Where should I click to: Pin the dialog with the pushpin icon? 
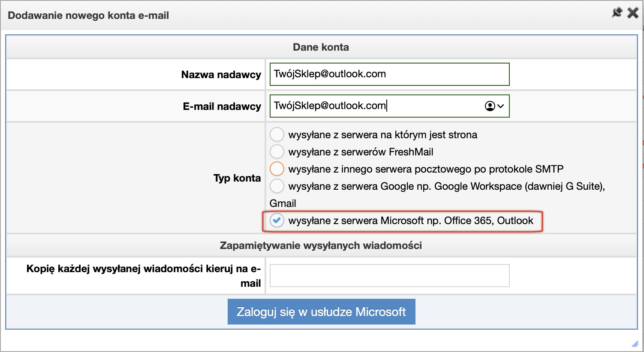point(617,13)
